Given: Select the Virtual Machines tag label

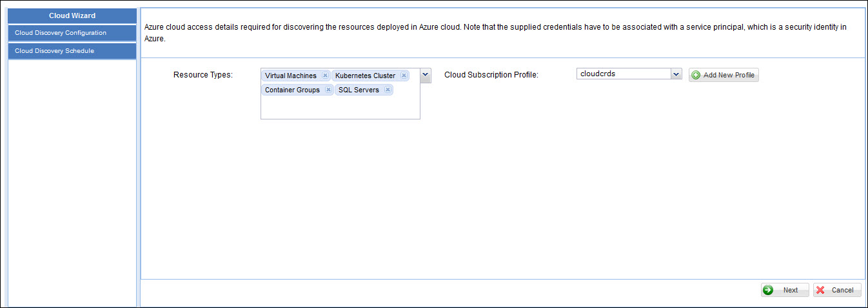Looking at the screenshot, I should (x=291, y=76).
